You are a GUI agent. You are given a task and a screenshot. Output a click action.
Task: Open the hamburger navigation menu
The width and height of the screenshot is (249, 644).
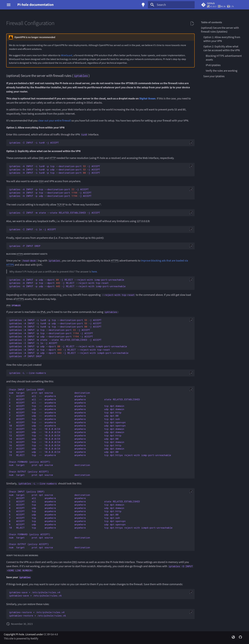(8, 5)
